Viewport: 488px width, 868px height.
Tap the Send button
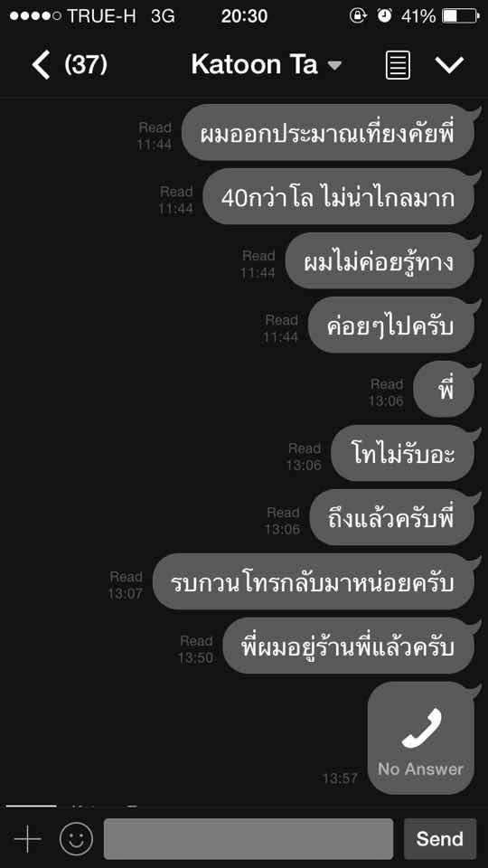pyautogui.click(x=440, y=839)
